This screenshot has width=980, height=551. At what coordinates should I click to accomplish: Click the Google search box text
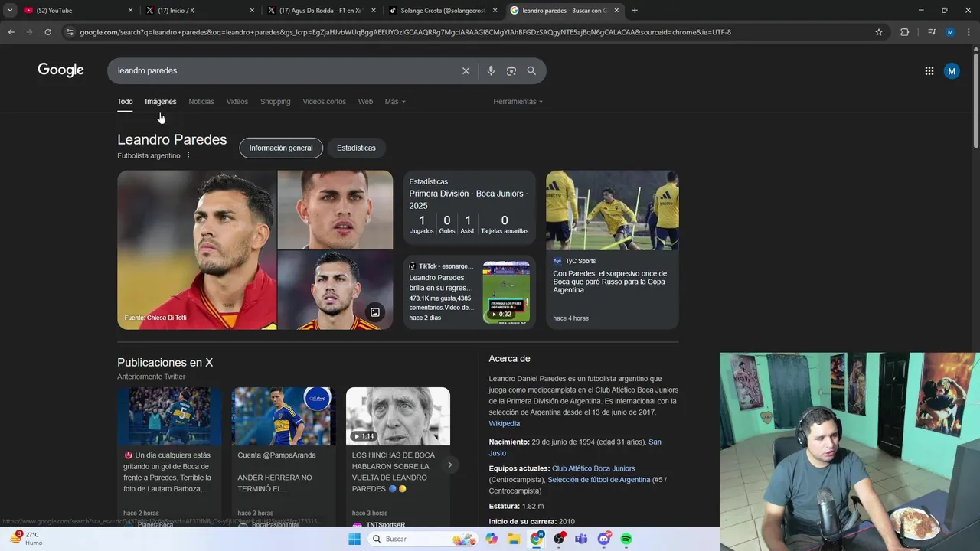pyautogui.click(x=147, y=70)
